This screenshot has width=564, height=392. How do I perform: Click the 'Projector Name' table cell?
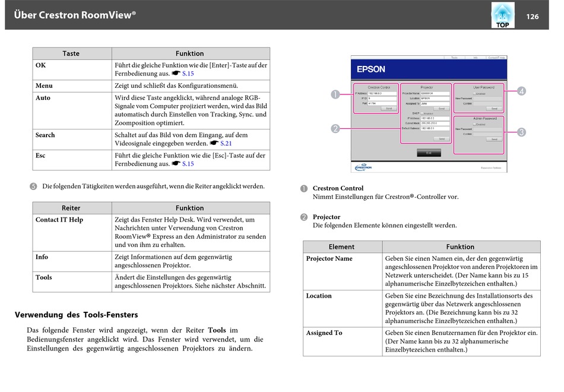343,271
